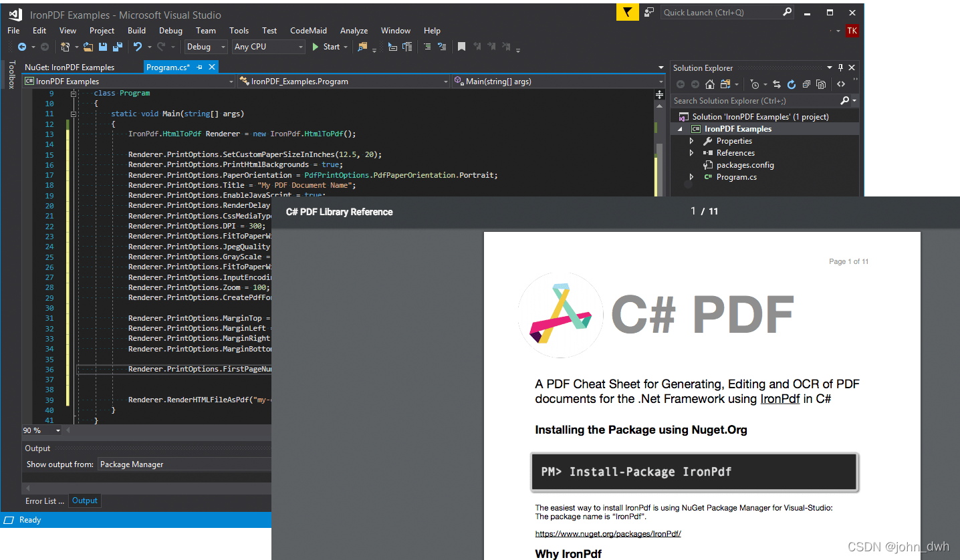
Task: Click the Home icon in Solution Explorer toolbar
Action: point(709,84)
